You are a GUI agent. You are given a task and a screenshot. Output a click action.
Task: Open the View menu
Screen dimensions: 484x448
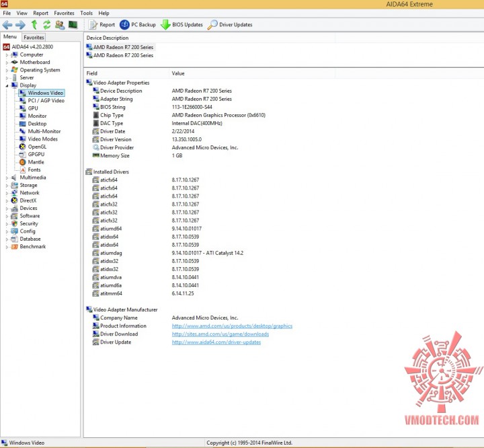22,13
